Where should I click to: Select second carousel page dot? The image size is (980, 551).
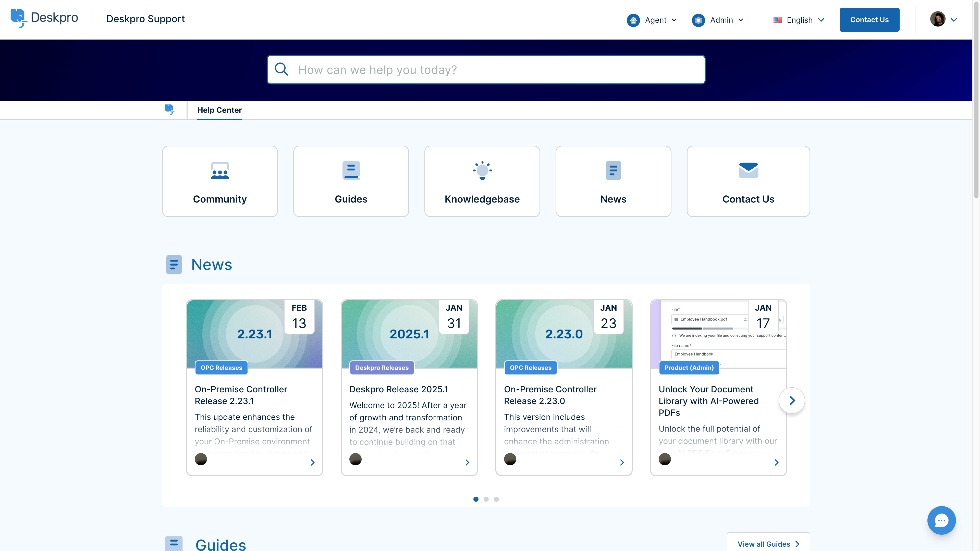486,499
